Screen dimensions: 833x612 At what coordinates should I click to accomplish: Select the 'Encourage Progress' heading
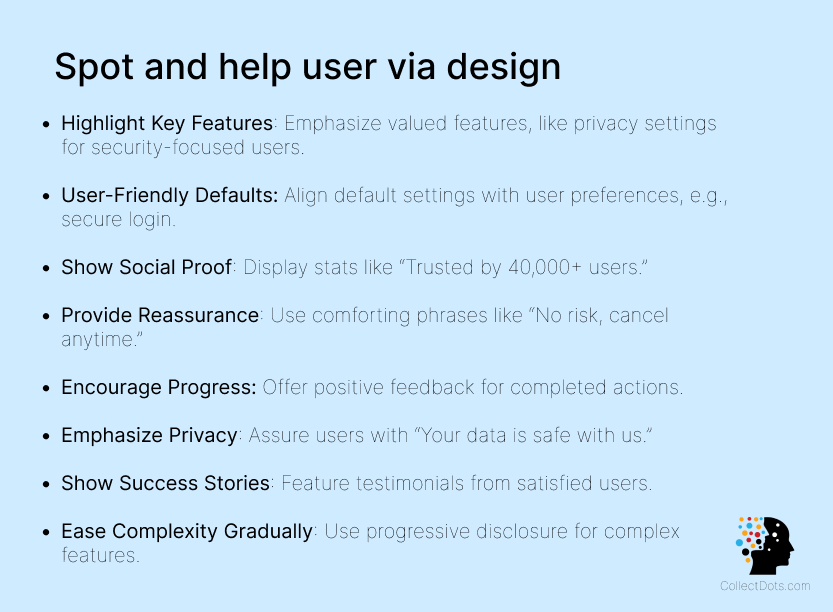tap(159, 387)
